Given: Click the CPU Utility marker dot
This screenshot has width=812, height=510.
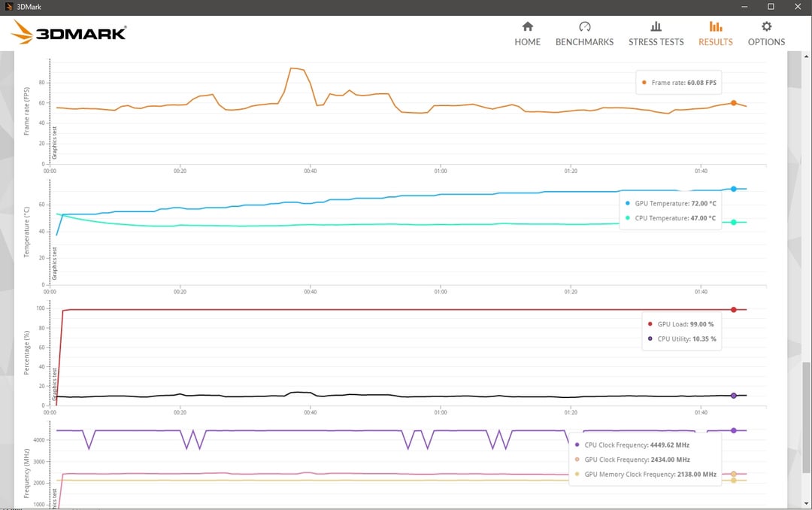Looking at the screenshot, I should [733, 396].
